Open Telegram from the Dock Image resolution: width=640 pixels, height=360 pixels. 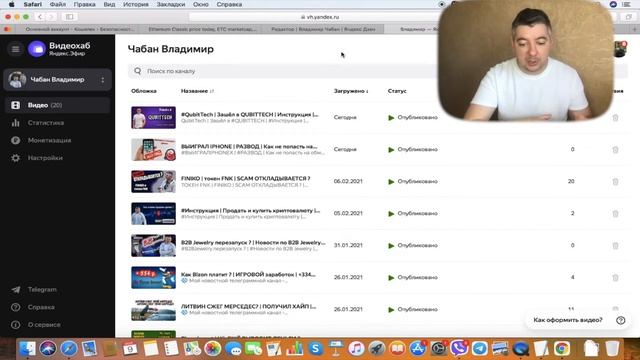479,349
